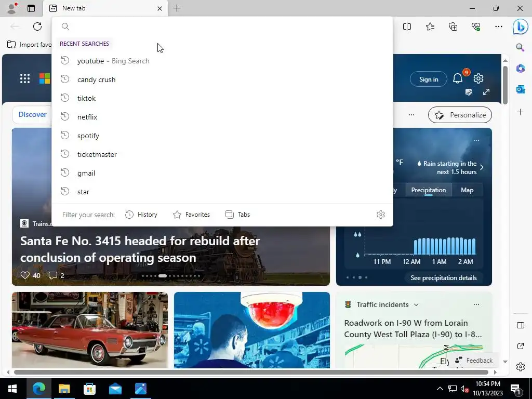Show hidden system tray icons
Image resolution: width=532 pixels, height=399 pixels.
(440, 389)
